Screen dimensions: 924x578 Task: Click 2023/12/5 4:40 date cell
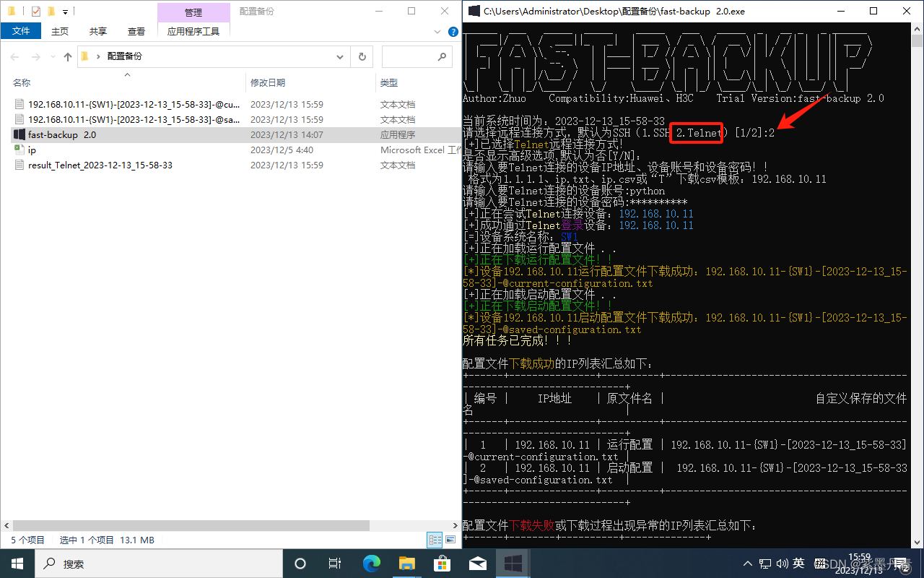tap(282, 150)
